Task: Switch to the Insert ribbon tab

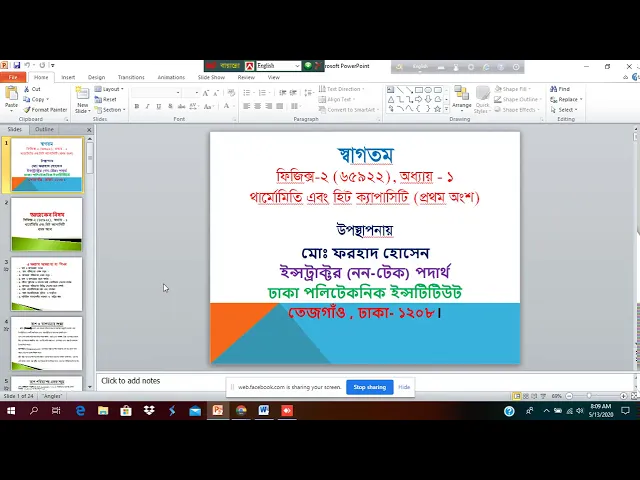Action: 68,77
